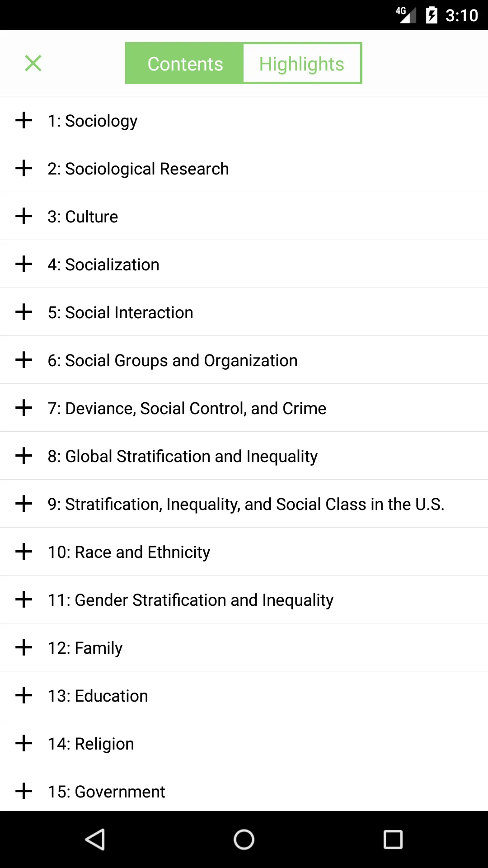The image size is (488, 868).
Task: Expand chapter 1: Sociology with plus icon
Action: [24, 120]
